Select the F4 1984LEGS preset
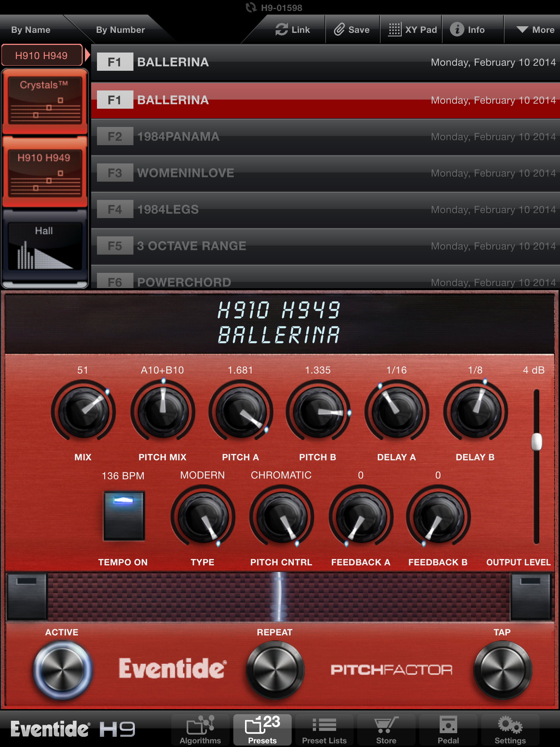 point(325,210)
